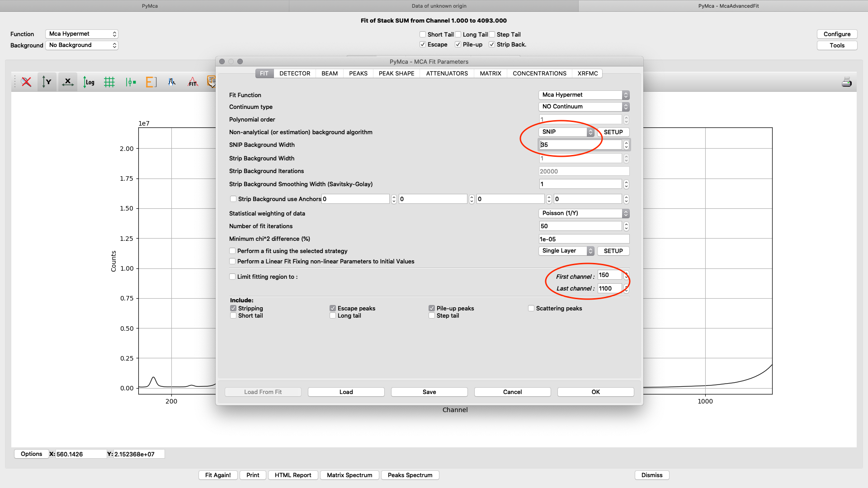This screenshot has height=488, width=868.
Task: Click the Tools button
Action: 837,45
